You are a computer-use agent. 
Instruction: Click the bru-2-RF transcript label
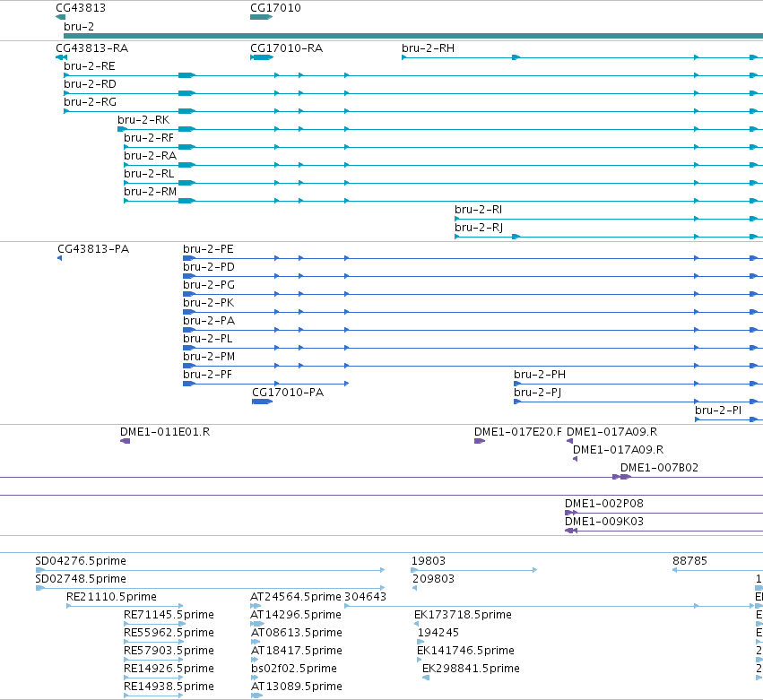click(149, 138)
